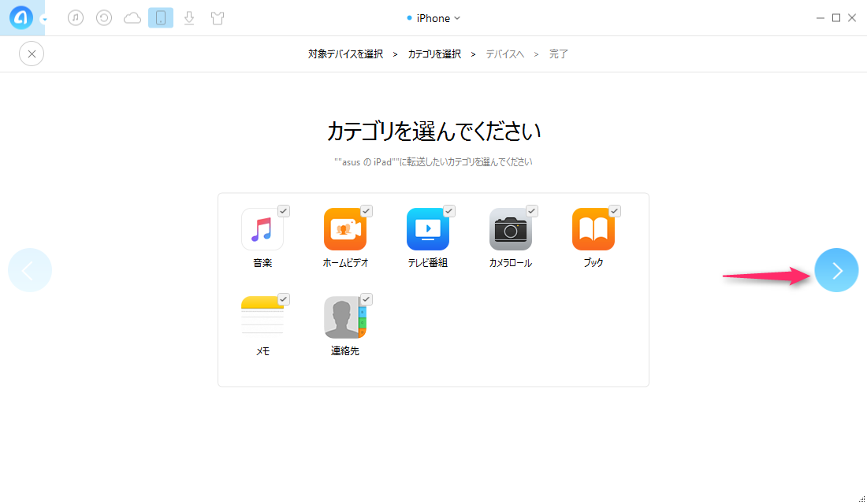Image resolution: width=867 pixels, height=504 pixels.
Task: Uncheck the ブック checkbox
Action: pos(614,211)
